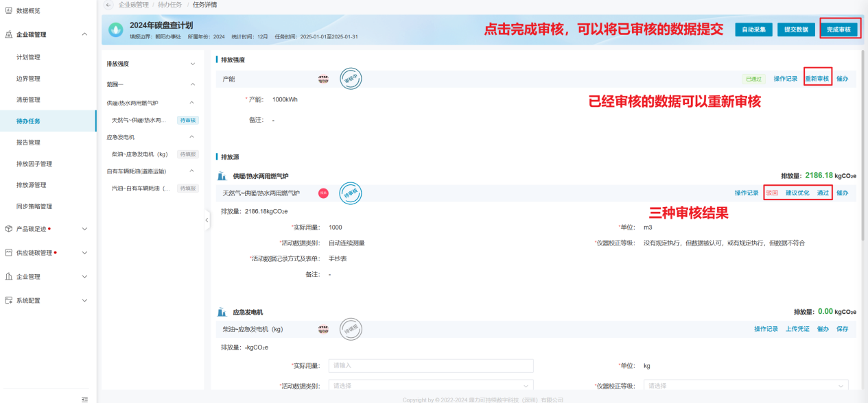Open the 仪器校正等级 dropdown
868x403 pixels.
pos(746,386)
